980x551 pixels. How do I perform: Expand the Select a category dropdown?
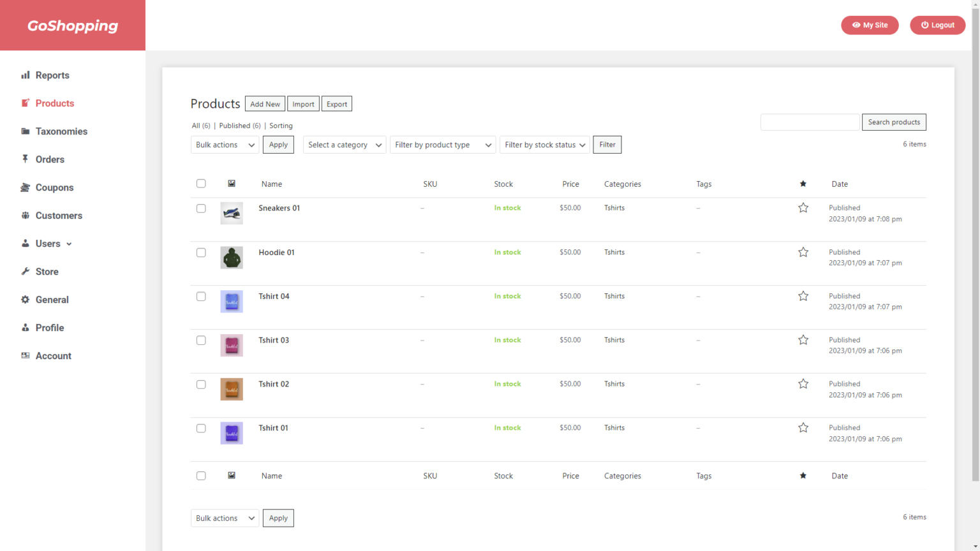click(x=345, y=145)
